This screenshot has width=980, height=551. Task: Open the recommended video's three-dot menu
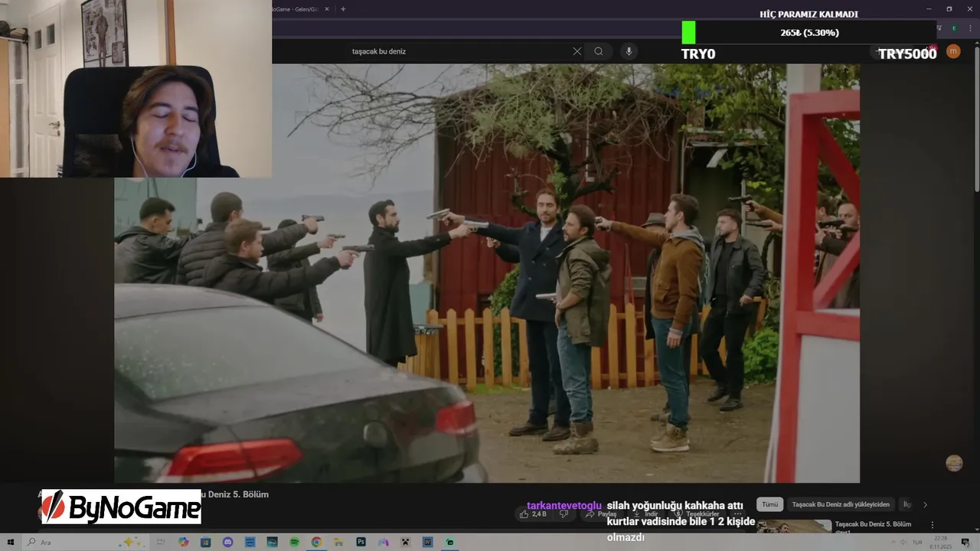[933, 525]
